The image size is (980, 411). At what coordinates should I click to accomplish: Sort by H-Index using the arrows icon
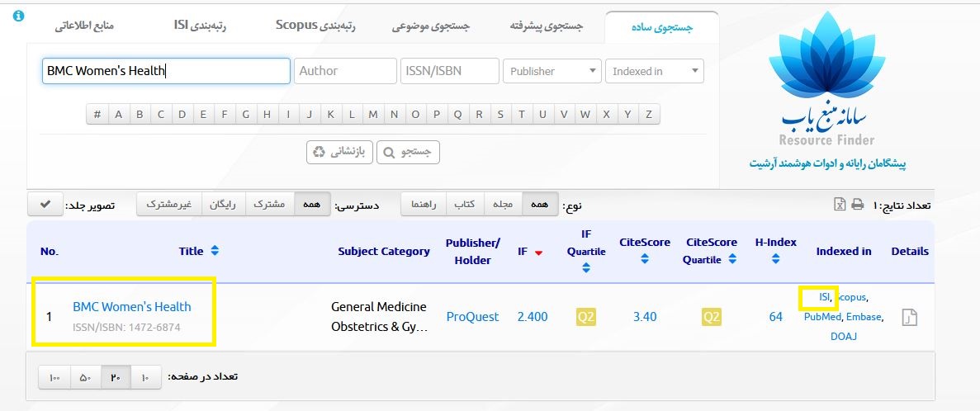pos(775,258)
